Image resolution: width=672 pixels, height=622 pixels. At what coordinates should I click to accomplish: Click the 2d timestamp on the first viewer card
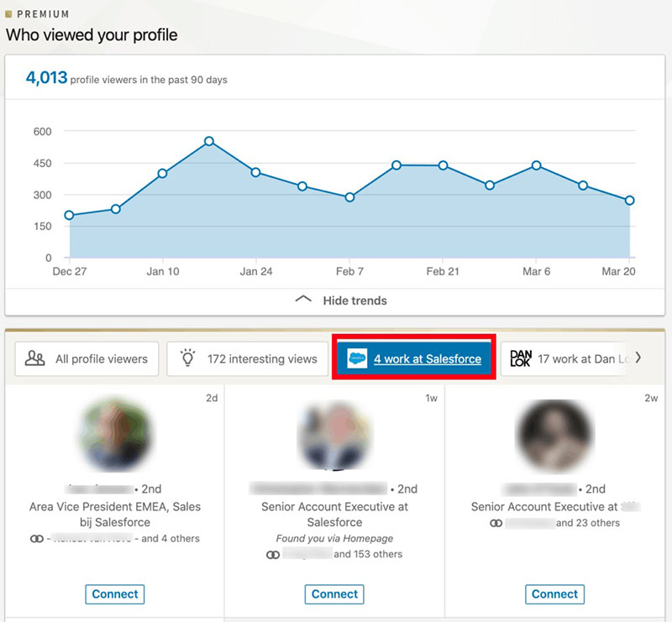212,398
